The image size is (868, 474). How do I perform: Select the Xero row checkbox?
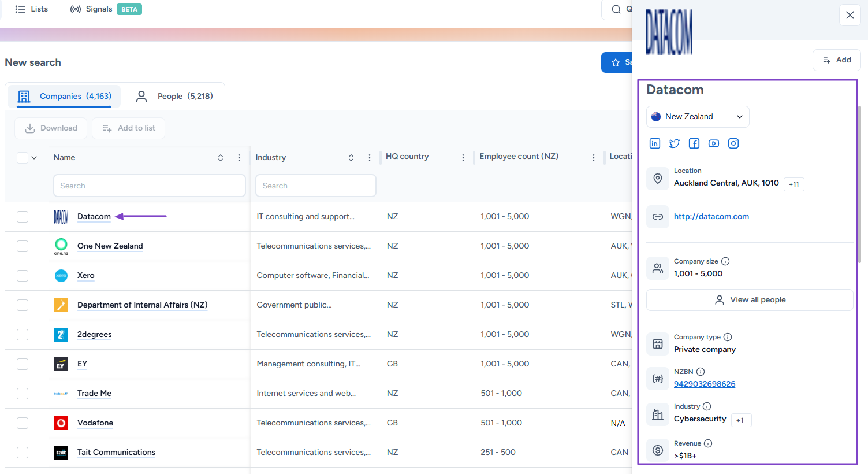23,276
